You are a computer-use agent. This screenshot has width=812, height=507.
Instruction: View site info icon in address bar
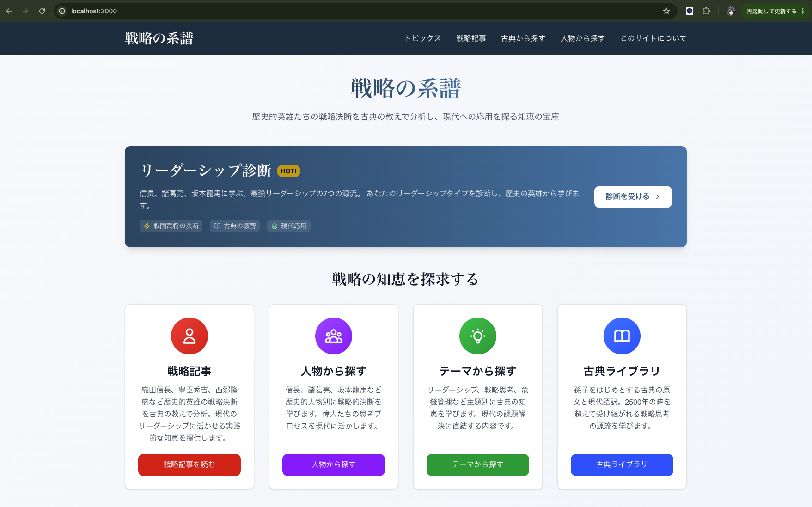(62, 11)
